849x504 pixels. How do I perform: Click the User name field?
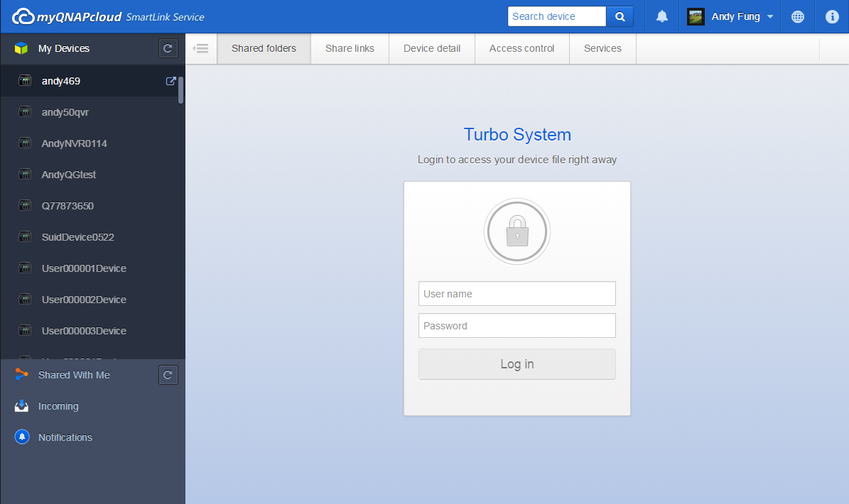517,294
